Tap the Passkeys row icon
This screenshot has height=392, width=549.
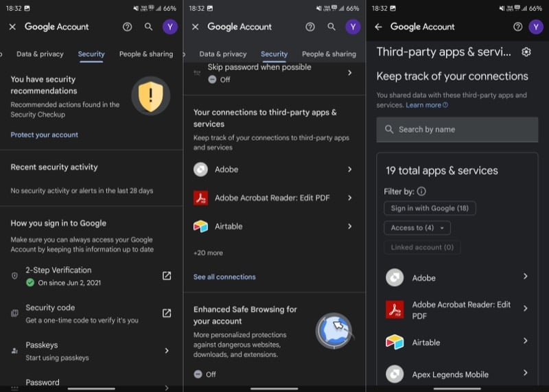click(14, 351)
